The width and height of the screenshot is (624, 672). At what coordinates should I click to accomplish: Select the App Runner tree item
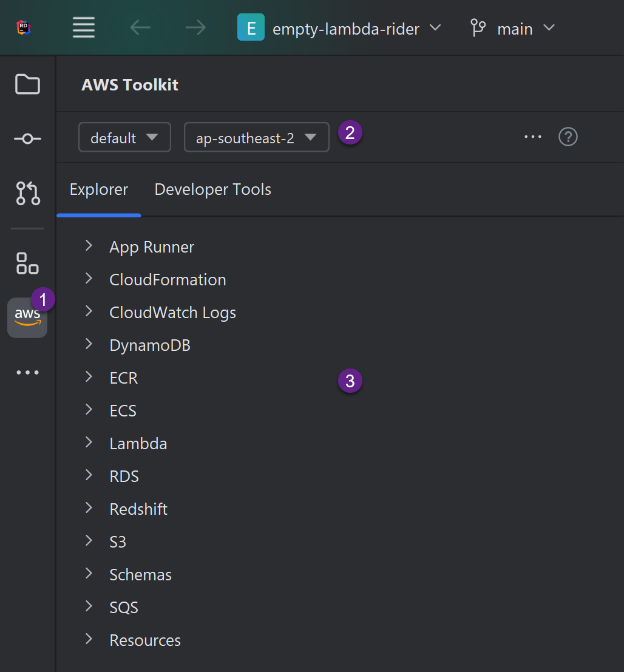pos(152,247)
